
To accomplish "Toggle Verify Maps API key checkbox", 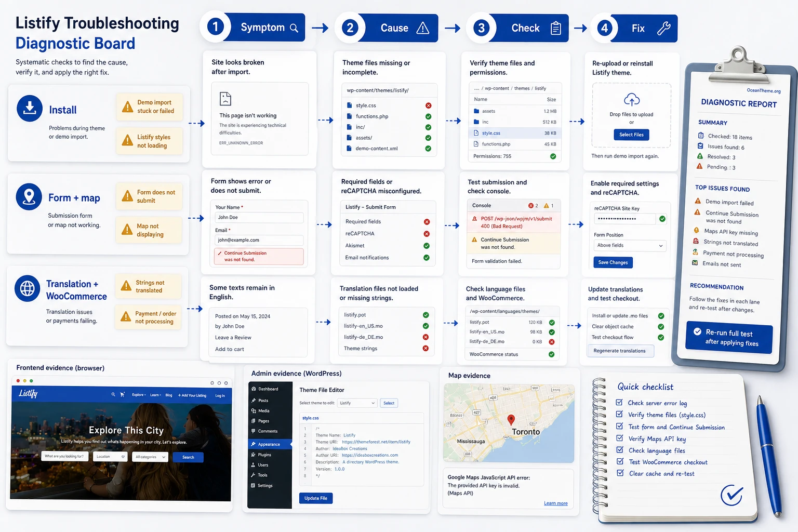I will [619, 438].
